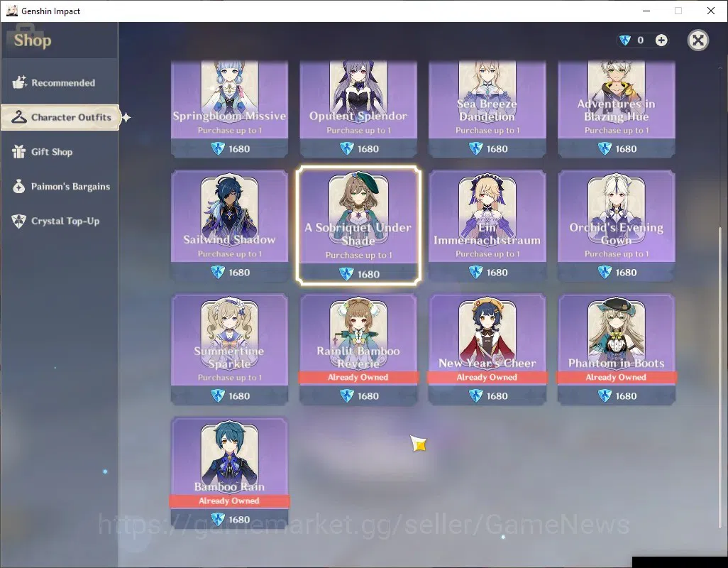This screenshot has width=728, height=568.
Task: Select the Bamboo Rain outfit card
Action: (229, 473)
